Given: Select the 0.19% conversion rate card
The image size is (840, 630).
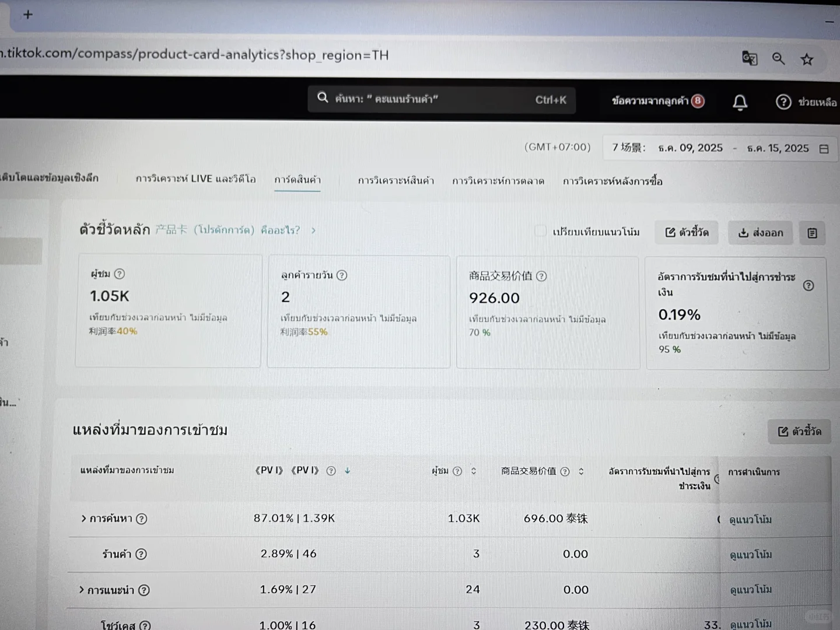Looking at the screenshot, I should point(737,314).
